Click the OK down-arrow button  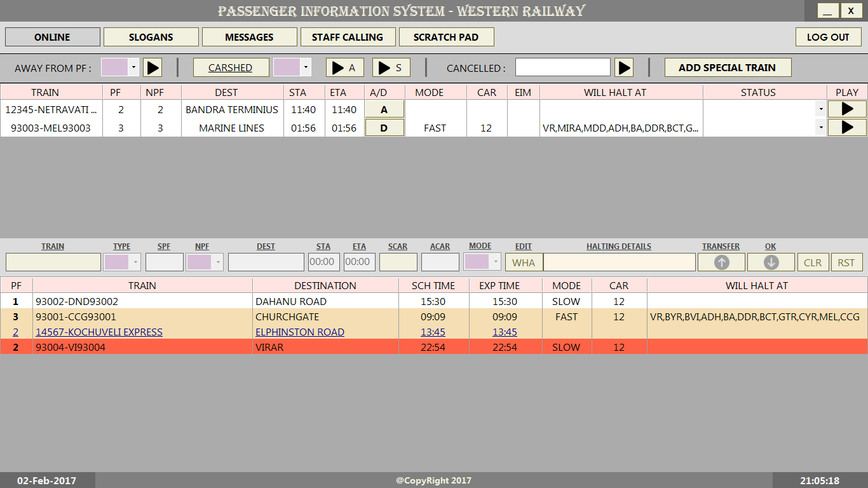point(771,262)
